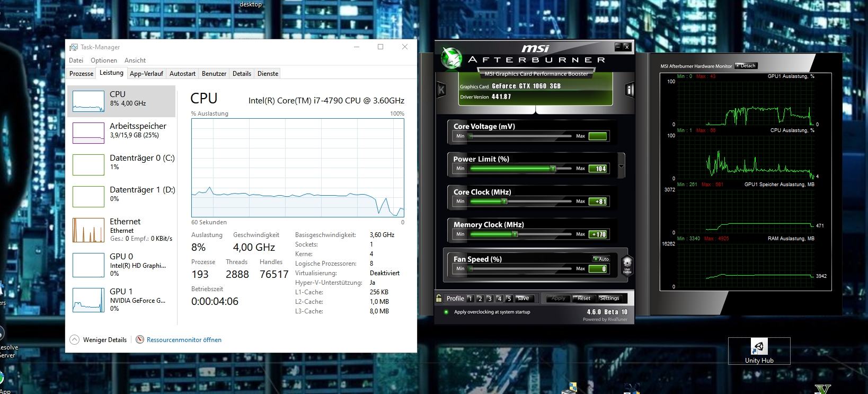Click the Afterburner Reset button
This screenshot has height=394, width=868.
pos(583,298)
